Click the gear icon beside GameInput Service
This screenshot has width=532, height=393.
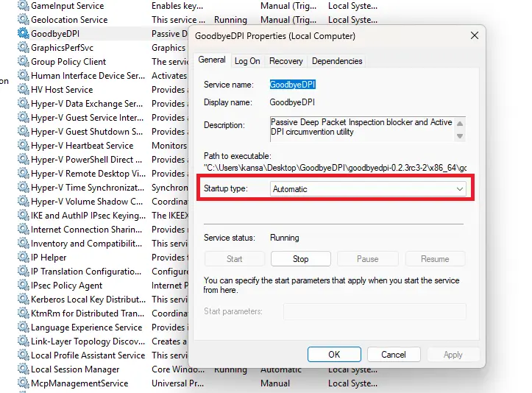pos(23,5)
